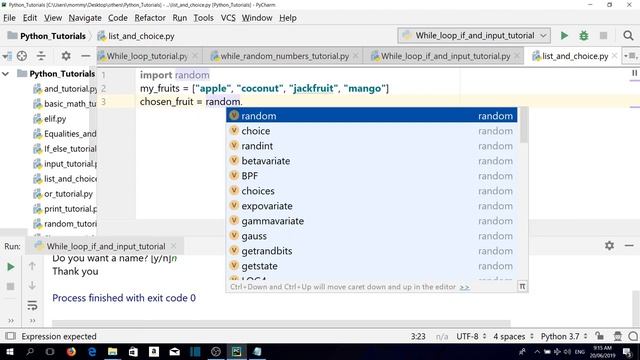Click the up arrow in Run panel
The image size is (640, 360).
pyautogui.click(x=32, y=266)
